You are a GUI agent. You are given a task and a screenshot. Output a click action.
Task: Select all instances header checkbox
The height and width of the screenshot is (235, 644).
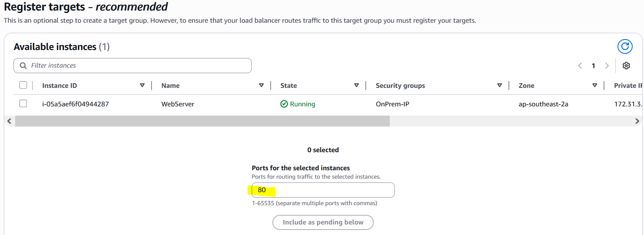(23, 85)
